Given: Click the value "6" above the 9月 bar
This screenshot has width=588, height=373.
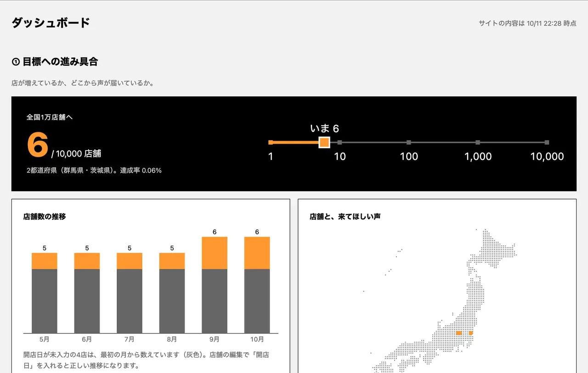Looking at the screenshot, I should tap(215, 232).
